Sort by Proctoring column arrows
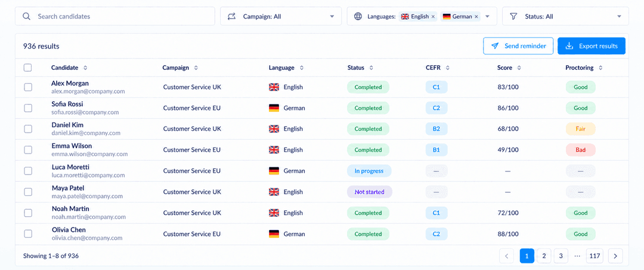The width and height of the screenshot is (644, 270). 600,68
